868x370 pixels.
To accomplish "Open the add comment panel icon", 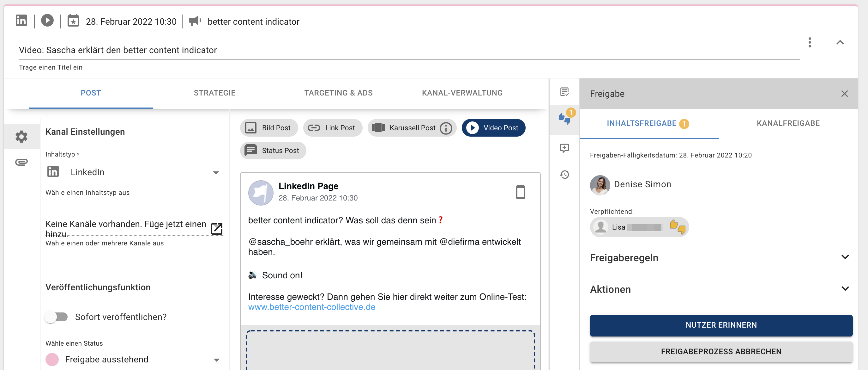I will coord(564,148).
